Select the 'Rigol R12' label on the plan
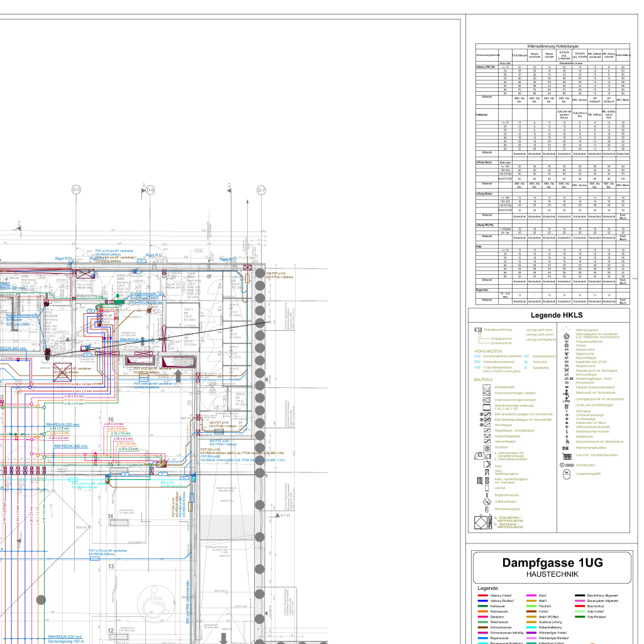Screen dimensions: 644x644 click(154, 255)
